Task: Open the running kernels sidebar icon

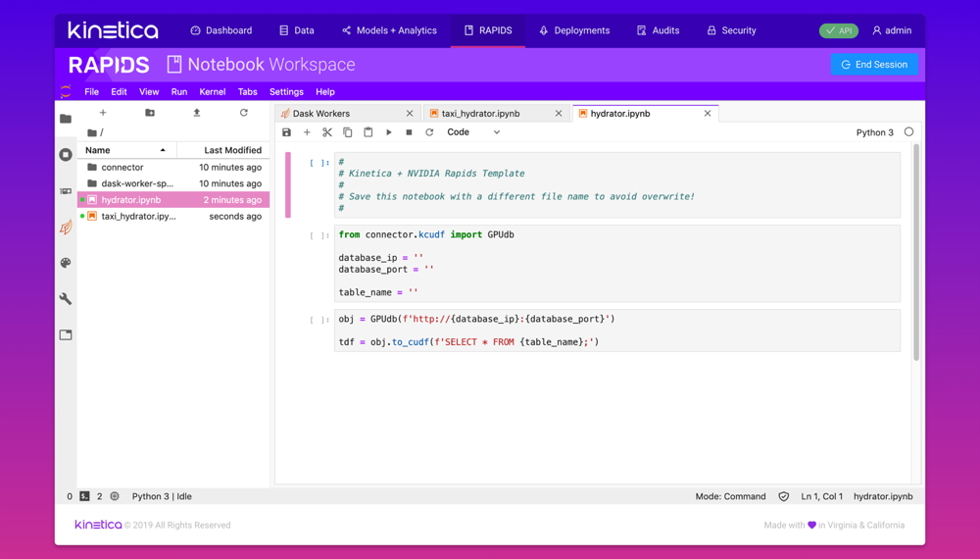Action: coord(66,154)
